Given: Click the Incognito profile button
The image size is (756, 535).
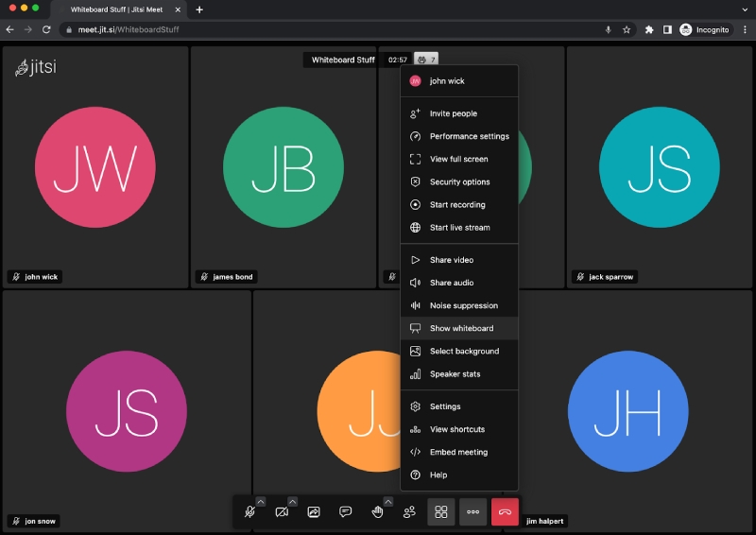Looking at the screenshot, I should pos(705,29).
